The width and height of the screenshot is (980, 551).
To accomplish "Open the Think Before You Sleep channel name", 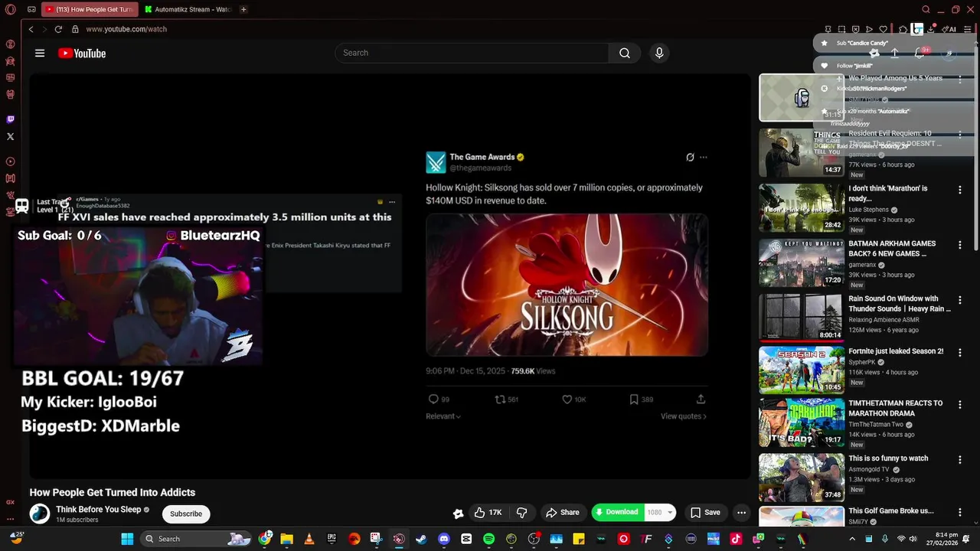I will pos(98,510).
